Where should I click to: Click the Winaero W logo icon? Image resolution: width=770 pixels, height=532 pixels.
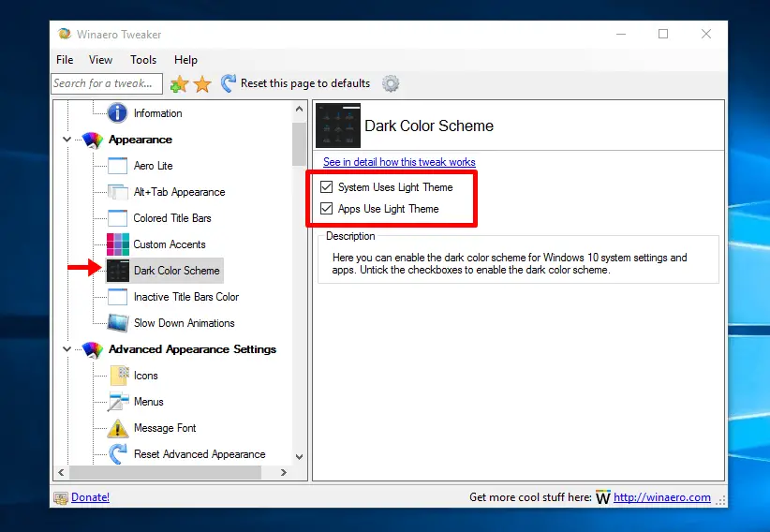(603, 497)
